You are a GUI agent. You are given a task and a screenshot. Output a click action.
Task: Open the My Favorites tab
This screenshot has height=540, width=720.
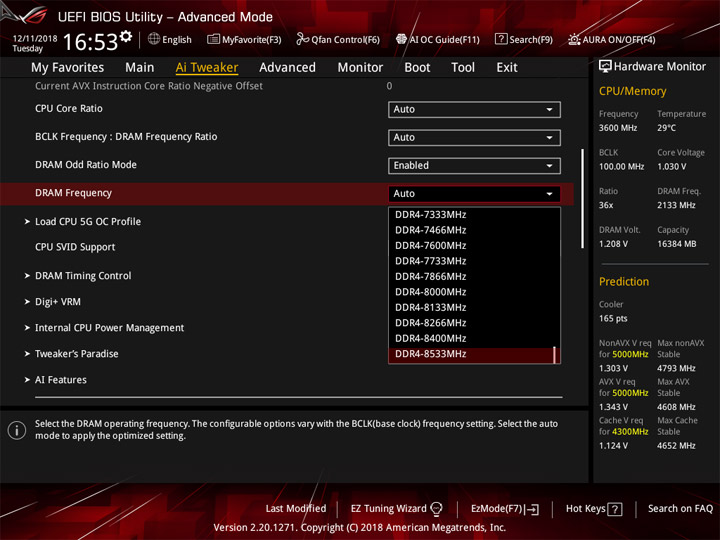pyautogui.click(x=68, y=68)
